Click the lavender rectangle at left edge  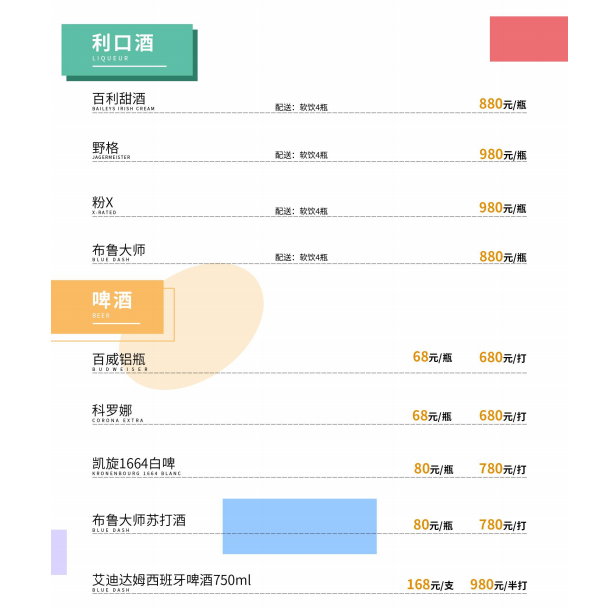(x=59, y=552)
